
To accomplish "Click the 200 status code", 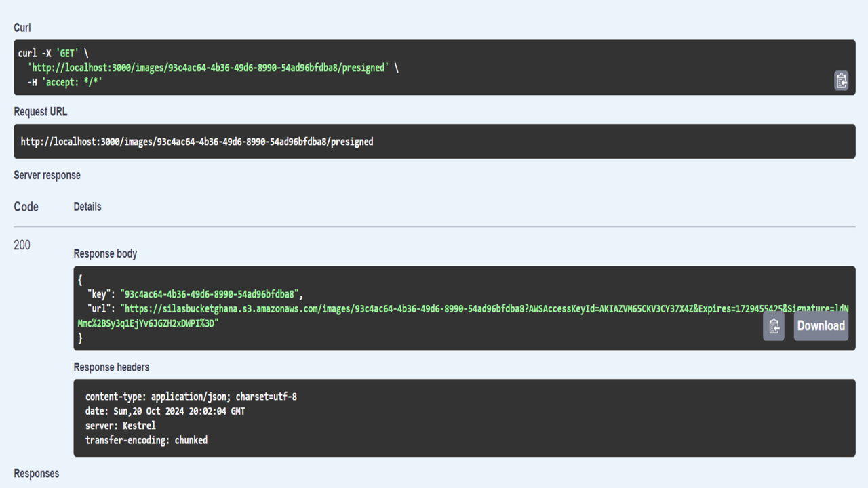I will coord(22,245).
